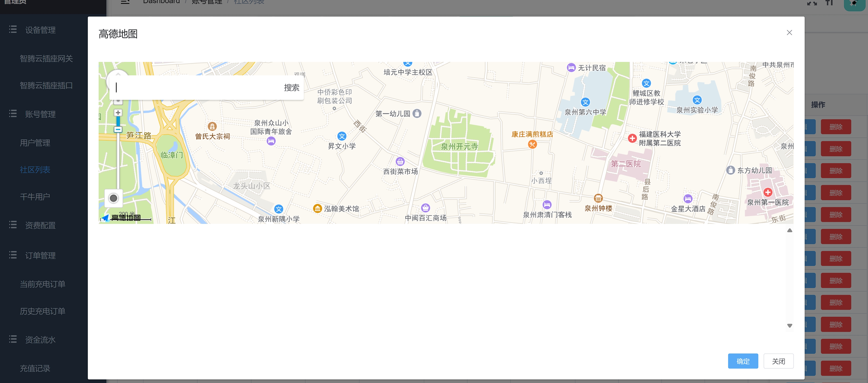Screen dimensions: 868x383
Task: Click the 关闭 button in the dialog
Action: 778,361
